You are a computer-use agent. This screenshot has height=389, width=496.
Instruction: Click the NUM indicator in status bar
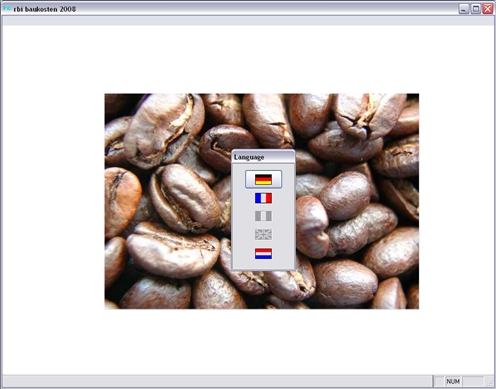coord(453,381)
